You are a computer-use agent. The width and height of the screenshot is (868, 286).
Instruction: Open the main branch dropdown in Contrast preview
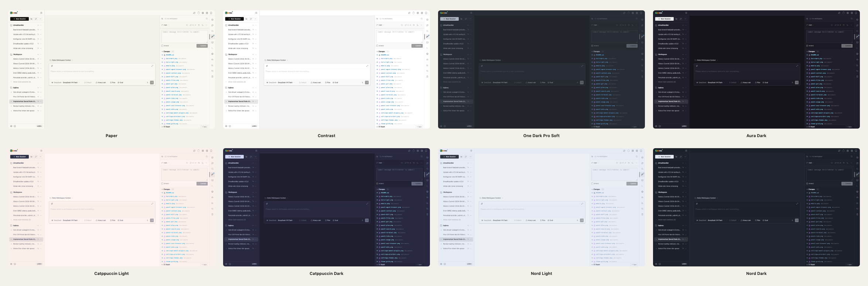pos(380,25)
